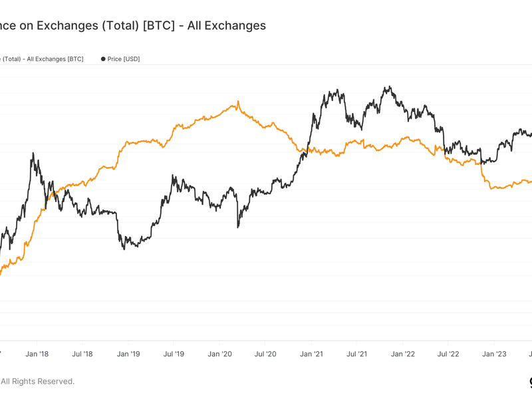Toggle the Price [USD] legend label
The width and height of the screenshot is (532, 399).
pyautogui.click(x=124, y=59)
